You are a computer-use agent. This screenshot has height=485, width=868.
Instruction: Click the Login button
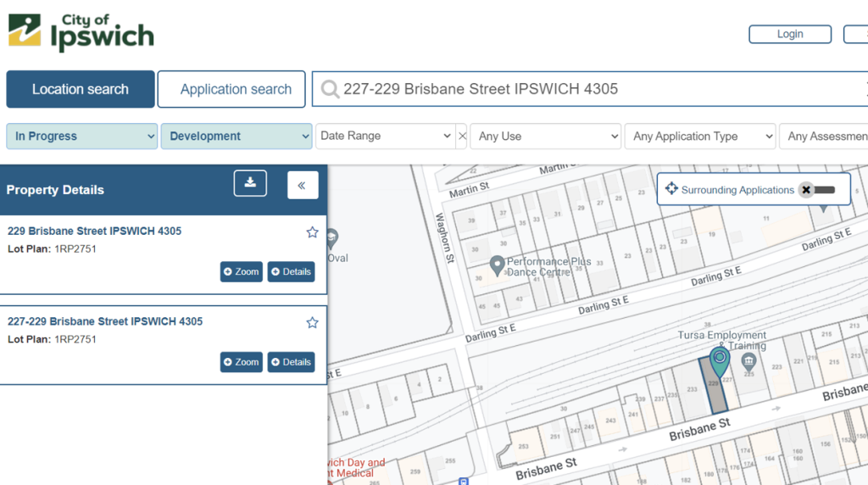[x=790, y=34]
